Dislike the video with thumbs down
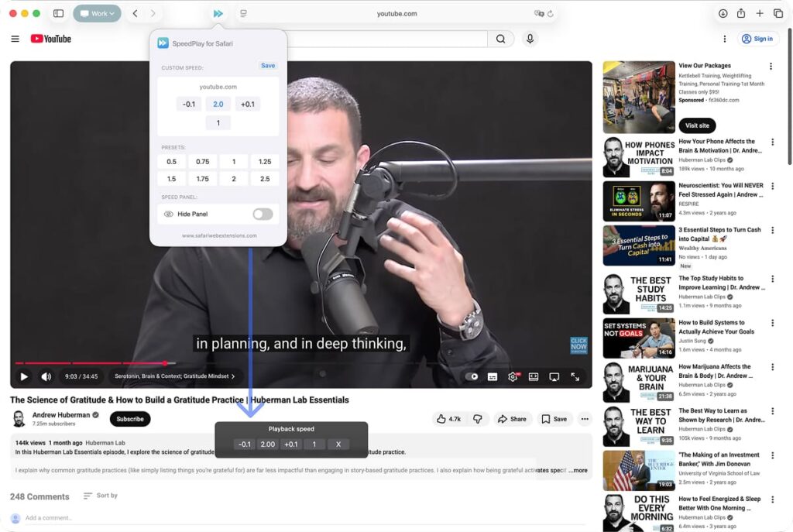 (478, 419)
